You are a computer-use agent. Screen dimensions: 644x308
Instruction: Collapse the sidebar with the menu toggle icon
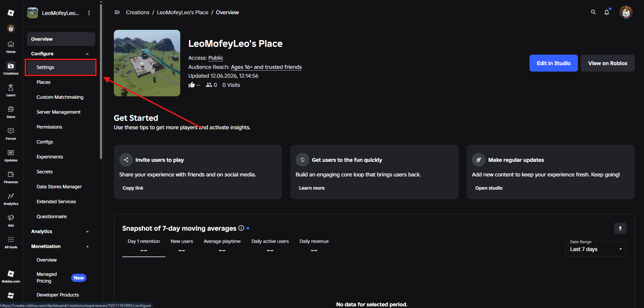click(x=117, y=12)
